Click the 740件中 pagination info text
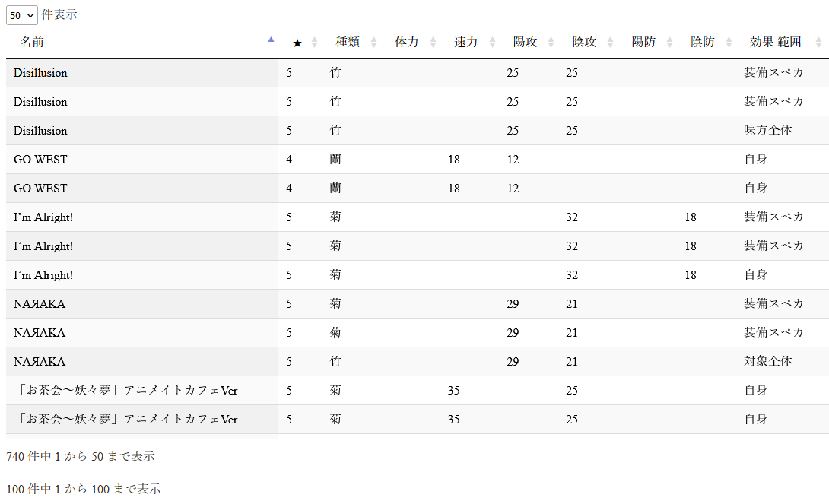Viewport: 829px width, 504px height. pyautogui.click(x=81, y=456)
